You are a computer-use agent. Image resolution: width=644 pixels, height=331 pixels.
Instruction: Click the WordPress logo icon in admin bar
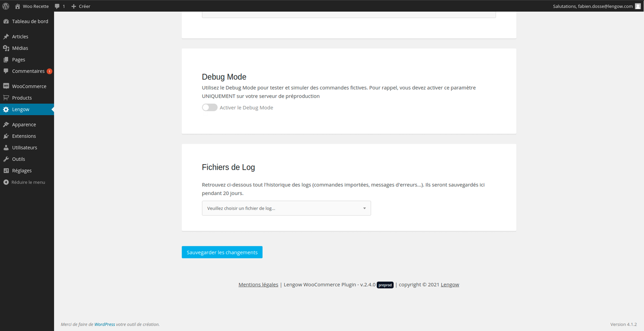click(6, 6)
